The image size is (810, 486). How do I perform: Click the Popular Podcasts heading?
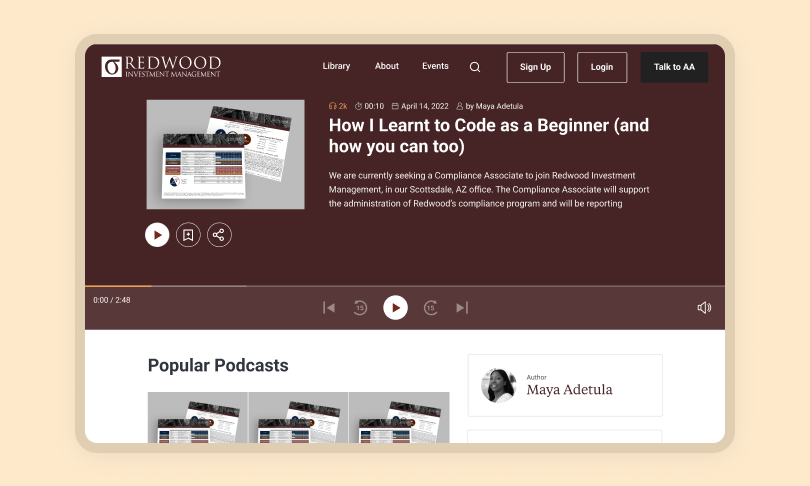(x=218, y=366)
